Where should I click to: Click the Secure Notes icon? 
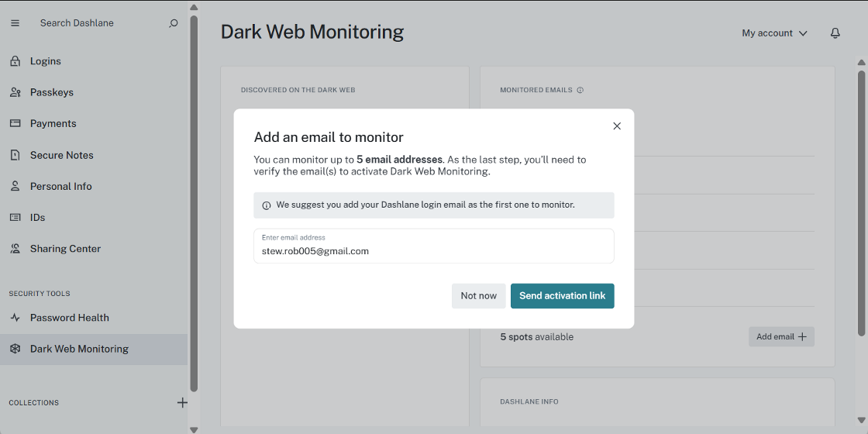pyautogui.click(x=15, y=155)
